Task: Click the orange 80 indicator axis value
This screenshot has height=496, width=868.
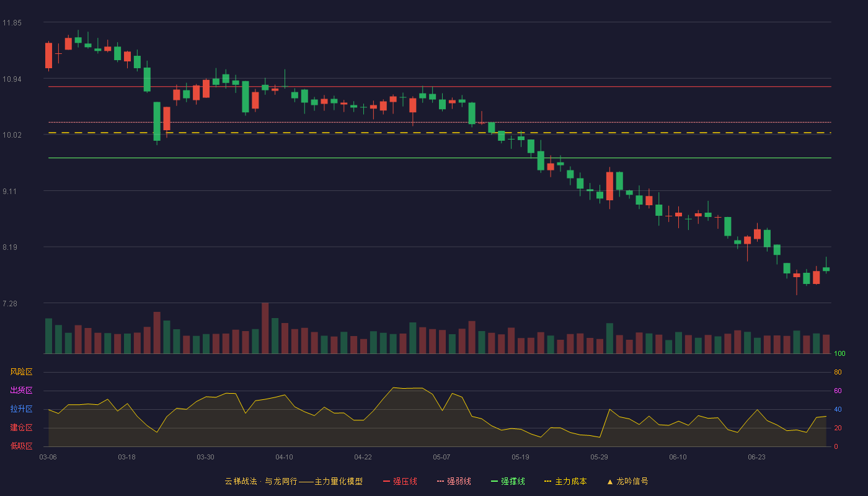Action: click(838, 373)
